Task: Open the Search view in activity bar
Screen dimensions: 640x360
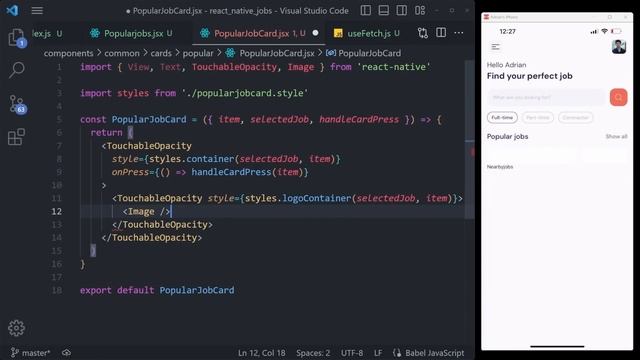Action: [17, 70]
